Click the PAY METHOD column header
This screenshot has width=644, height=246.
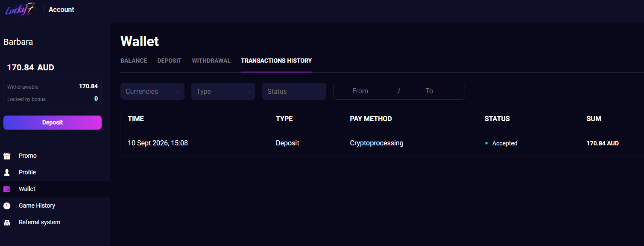371,119
